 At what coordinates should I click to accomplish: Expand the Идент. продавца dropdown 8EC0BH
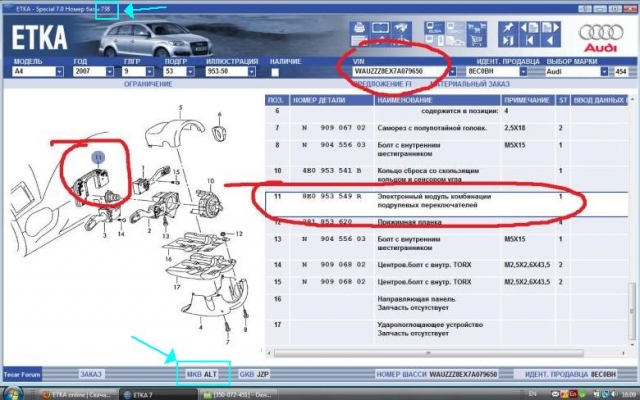523,71
